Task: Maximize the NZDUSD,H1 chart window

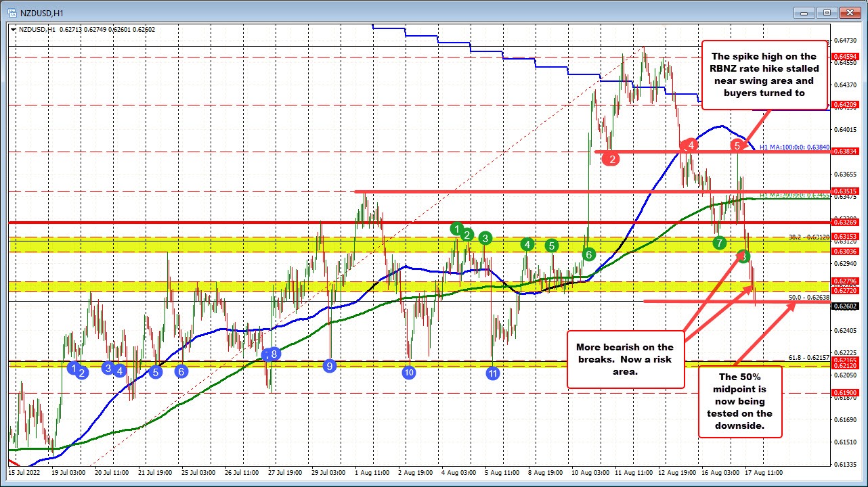Action: click(x=827, y=11)
